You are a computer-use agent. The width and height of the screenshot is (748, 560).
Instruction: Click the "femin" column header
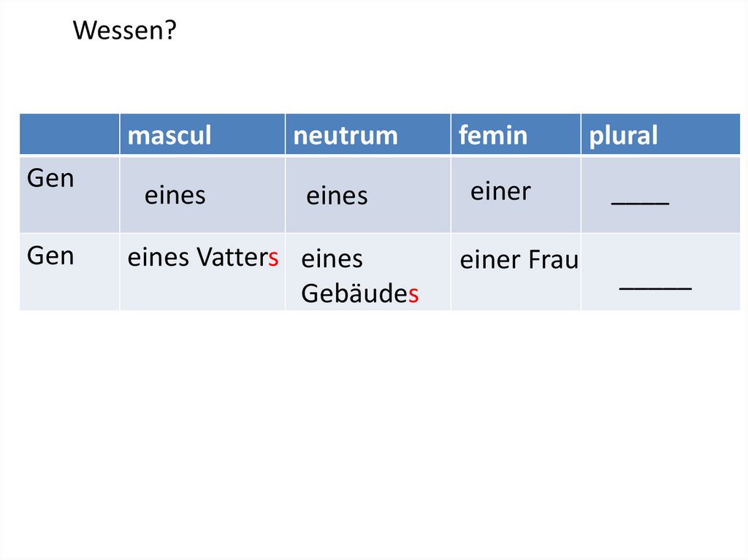pyautogui.click(x=493, y=135)
